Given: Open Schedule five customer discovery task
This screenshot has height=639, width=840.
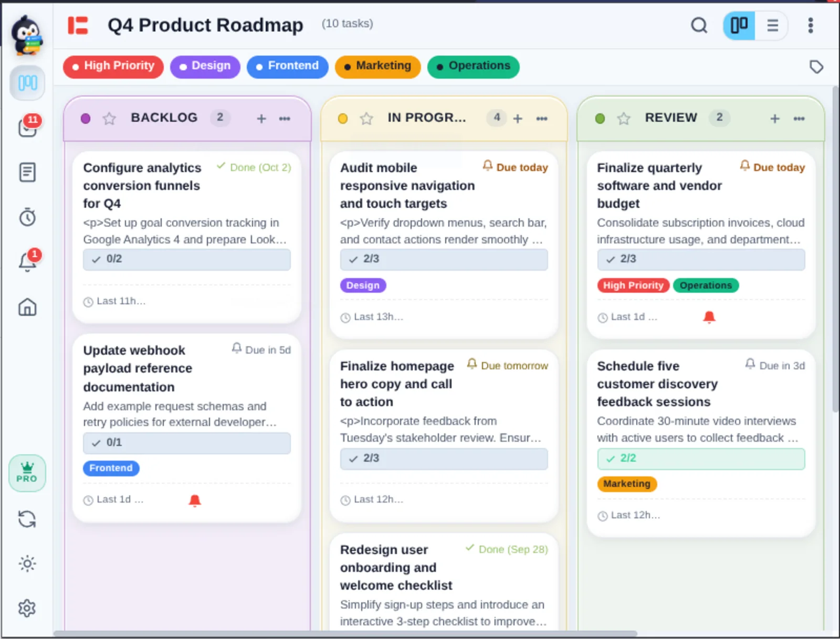Looking at the screenshot, I should 657,384.
